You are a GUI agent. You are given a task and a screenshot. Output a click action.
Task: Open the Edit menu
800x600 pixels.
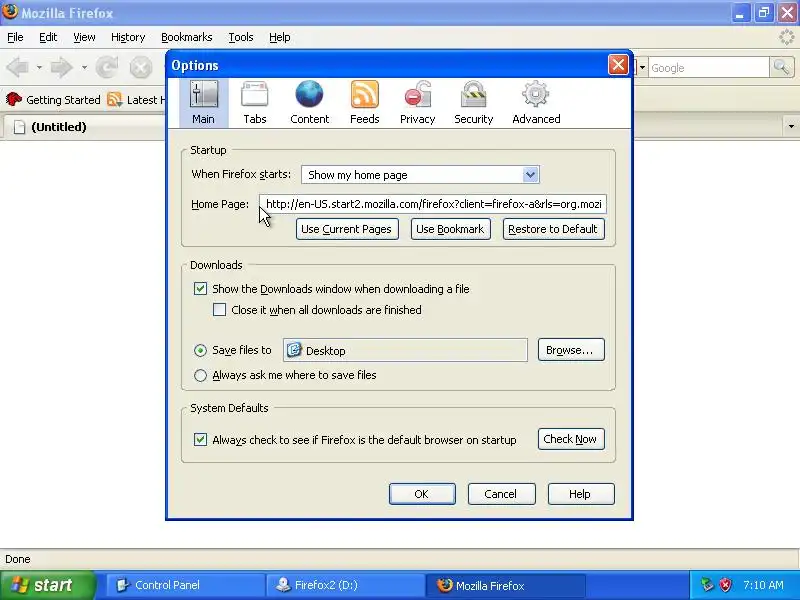click(48, 37)
